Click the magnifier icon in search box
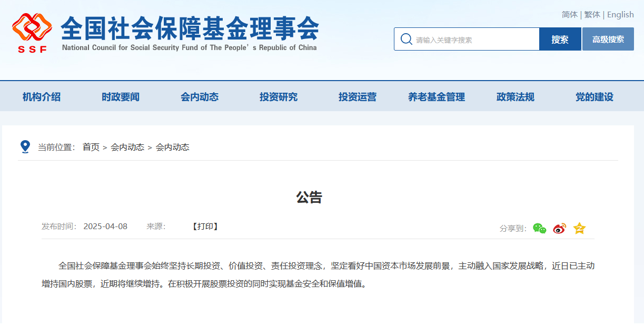 [x=406, y=40]
